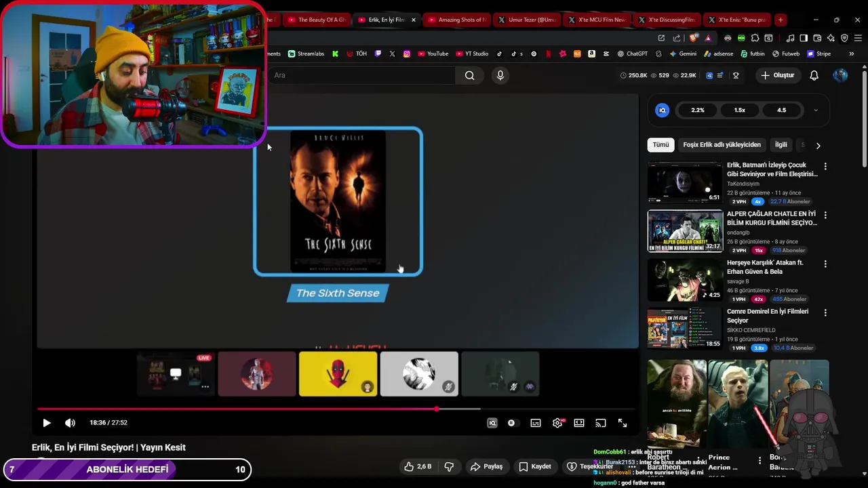The image size is (868, 488).
Task: Cast the video using the Cast icon
Action: [601, 423]
